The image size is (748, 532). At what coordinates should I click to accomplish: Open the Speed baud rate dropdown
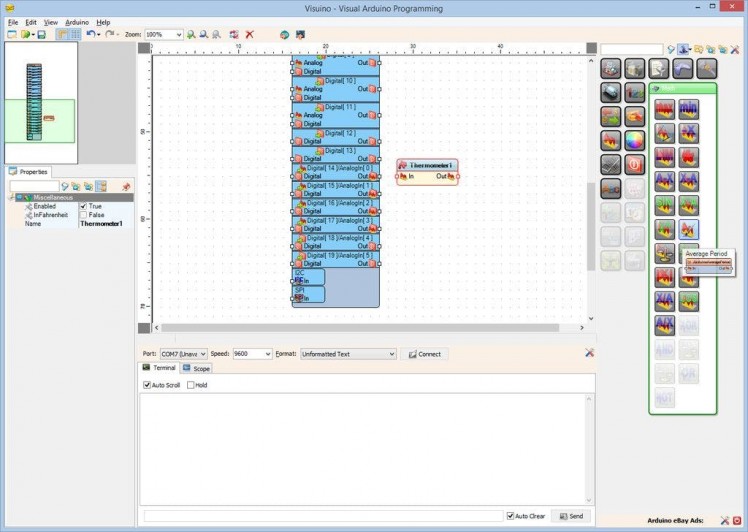(267, 354)
